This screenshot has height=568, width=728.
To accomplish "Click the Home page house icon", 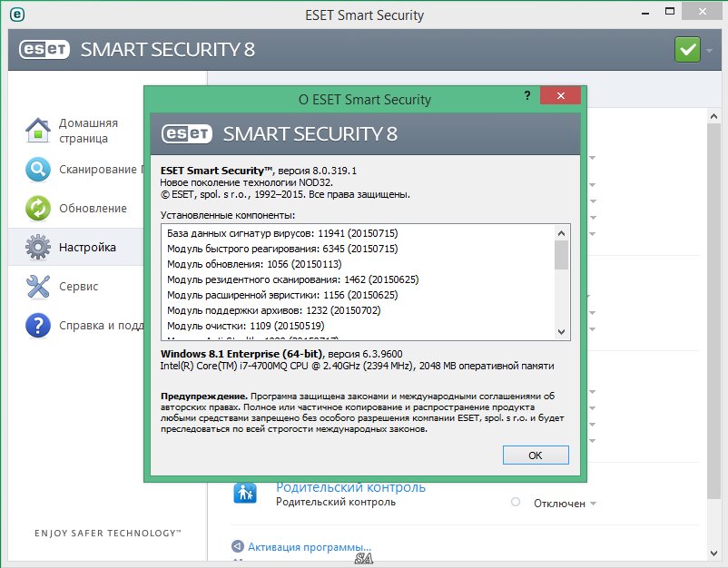I will 38,131.
